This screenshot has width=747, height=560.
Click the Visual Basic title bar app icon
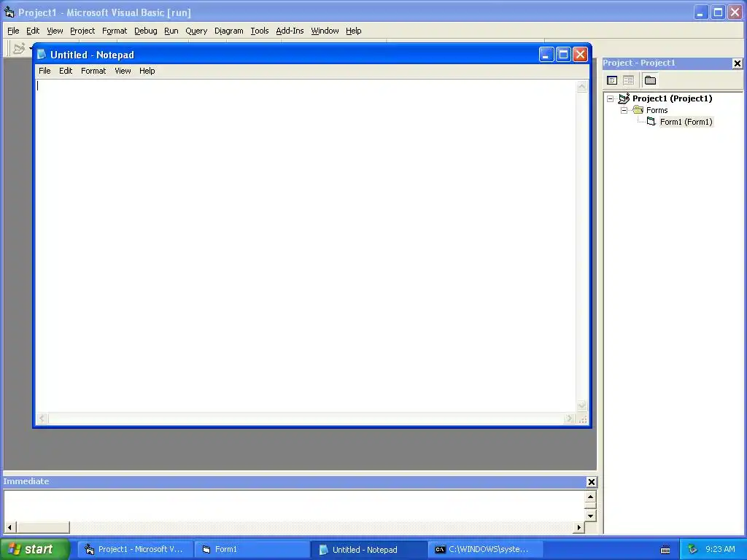pyautogui.click(x=9, y=12)
